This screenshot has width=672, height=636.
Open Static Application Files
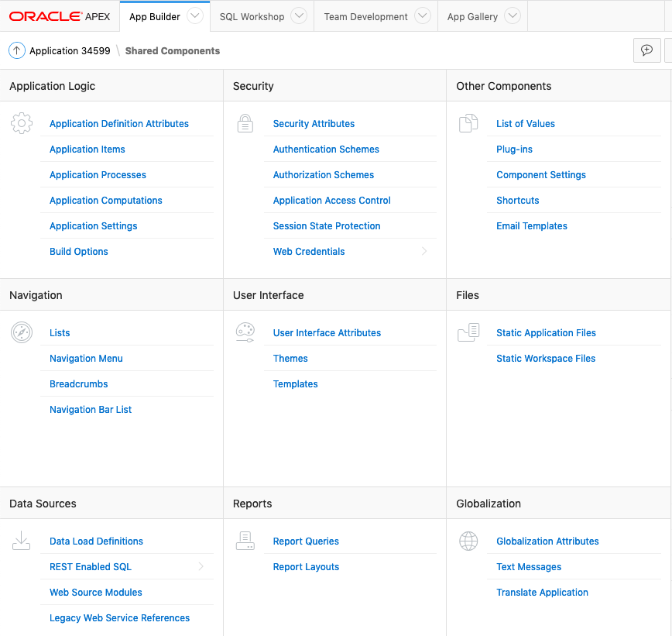pyautogui.click(x=547, y=332)
